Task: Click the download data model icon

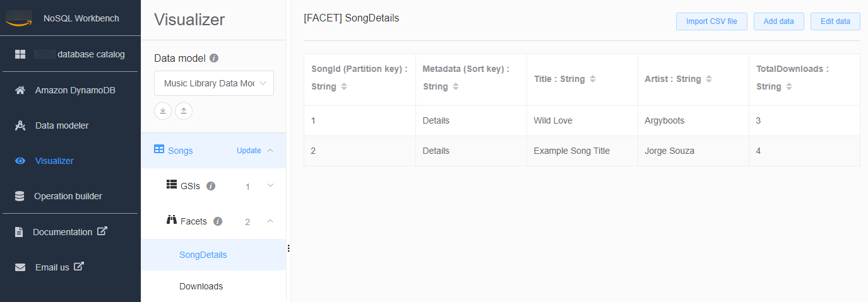Action: pyautogui.click(x=163, y=111)
